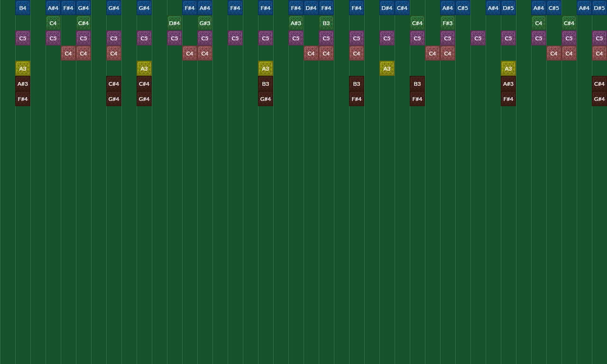
Task: Select the rightmost purple C5 note
Action: pos(599,38)
